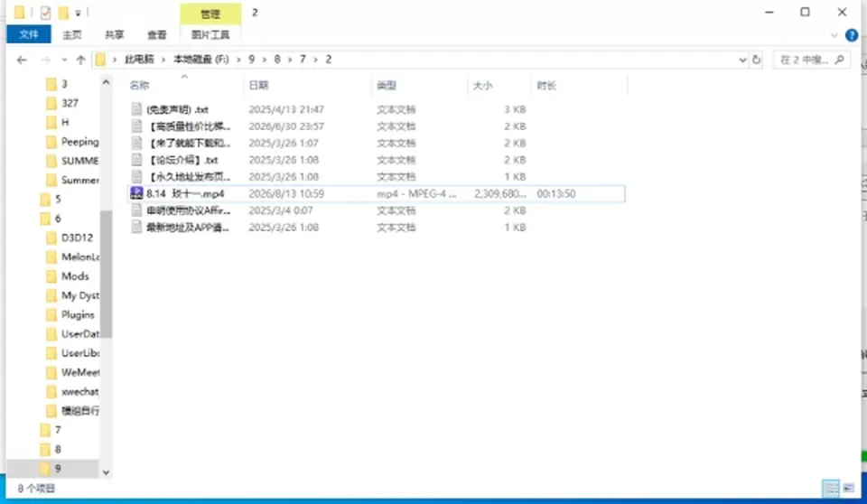Screen dimensions: 867x504
Task: Click the yellow 管理 contextual tab
Action: click(x=210, y=14)
